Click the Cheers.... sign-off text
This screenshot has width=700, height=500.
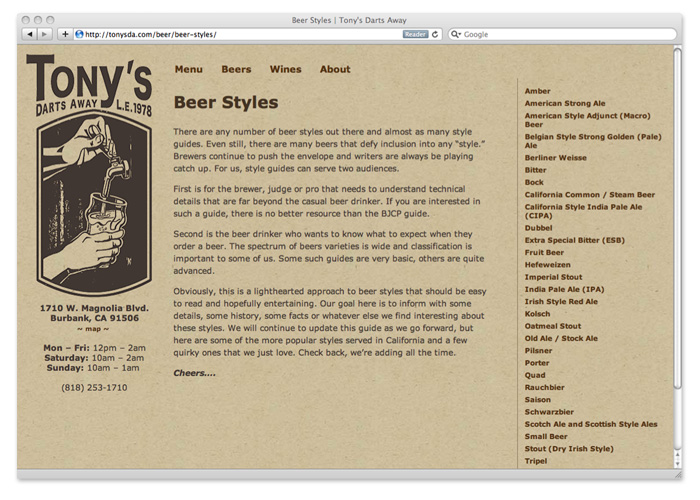point(194,373)
